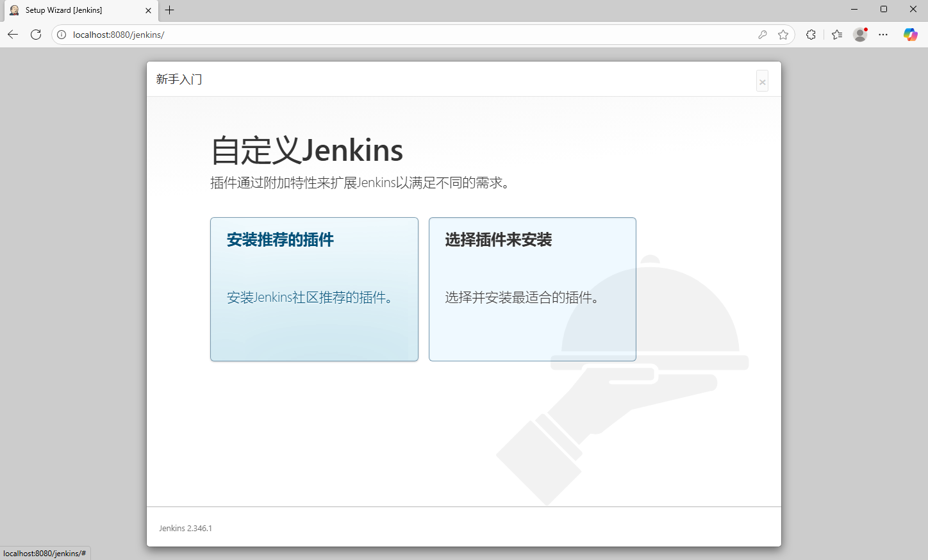The image size is (928, 560).
Task: Close the 新手入门 dialog
Action: tap(762, 81)
